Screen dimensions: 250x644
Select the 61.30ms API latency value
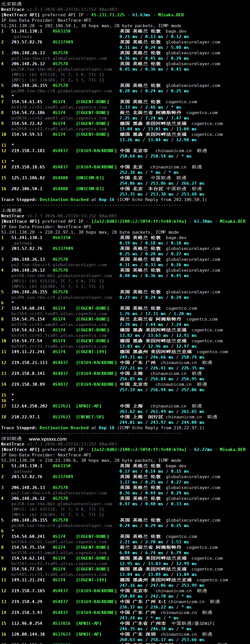pos(203,221)
